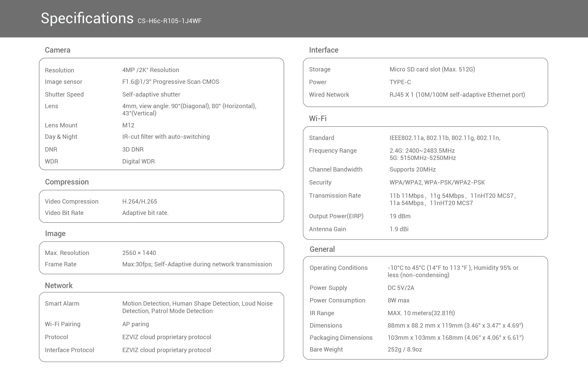Click '2.4G: 2400~2483.5MHz' frequency text

click(422, 151)
